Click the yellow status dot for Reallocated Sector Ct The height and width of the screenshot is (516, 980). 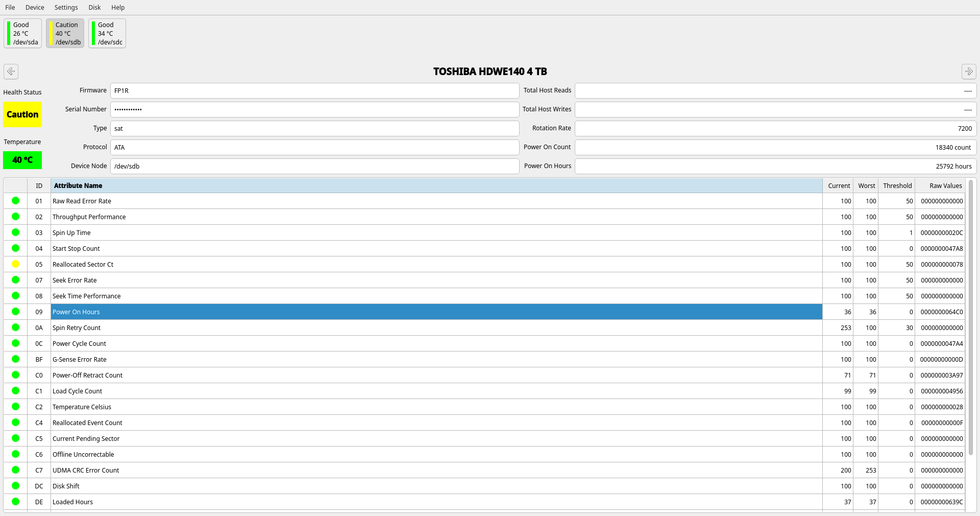[15, 264]
